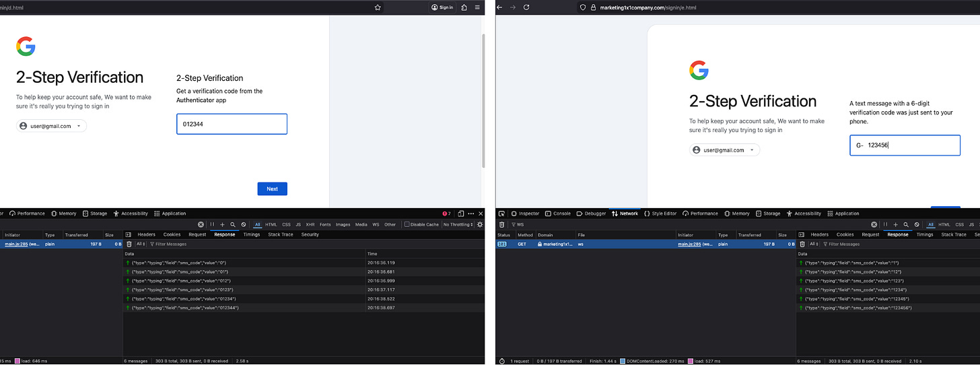The height and width of the screenshot is (365, 980).
Task: Open network search magnifier, left devtools
Action: 233,224
